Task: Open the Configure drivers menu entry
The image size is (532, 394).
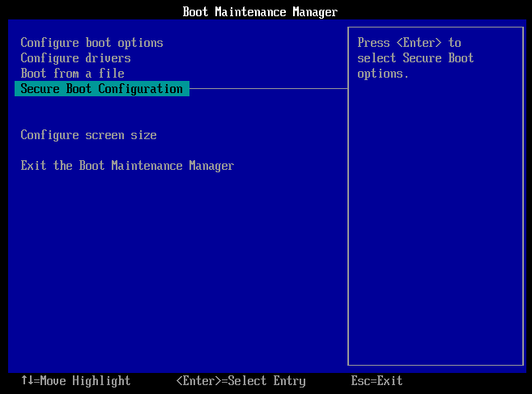Action: (x=75, y=58)
